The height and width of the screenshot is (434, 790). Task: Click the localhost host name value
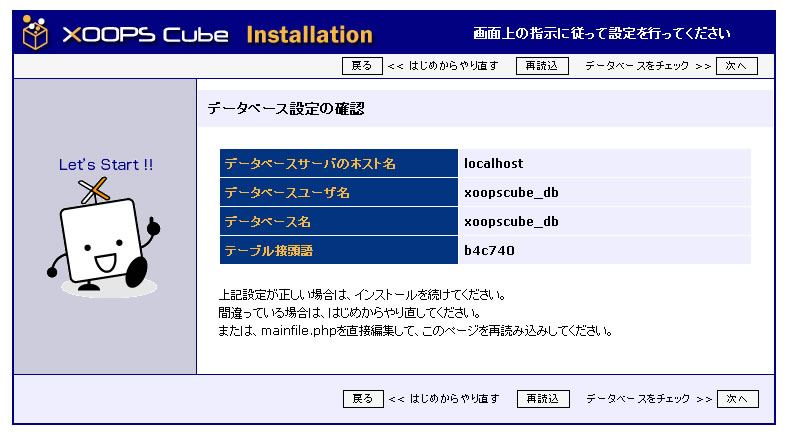point(493,163)
